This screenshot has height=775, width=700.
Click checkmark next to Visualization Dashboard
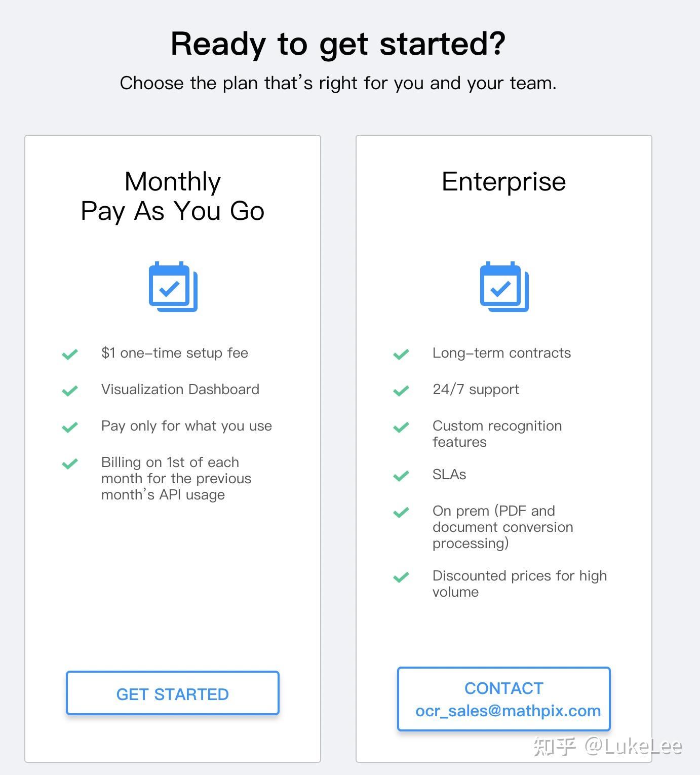(x=70, y=391)
